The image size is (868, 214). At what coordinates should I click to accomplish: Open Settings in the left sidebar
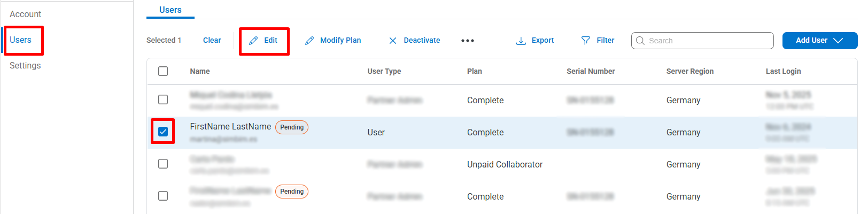pyautogui.click(x=25, y=65)
